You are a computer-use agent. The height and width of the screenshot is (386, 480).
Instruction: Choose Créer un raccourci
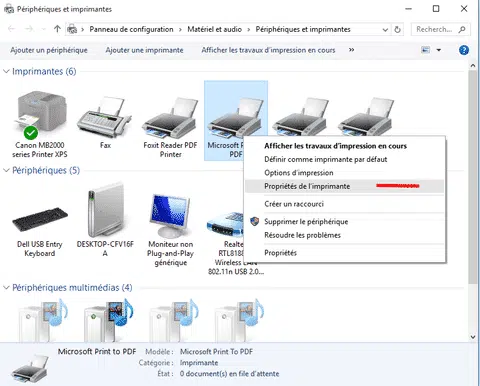(x=345, y=204)
